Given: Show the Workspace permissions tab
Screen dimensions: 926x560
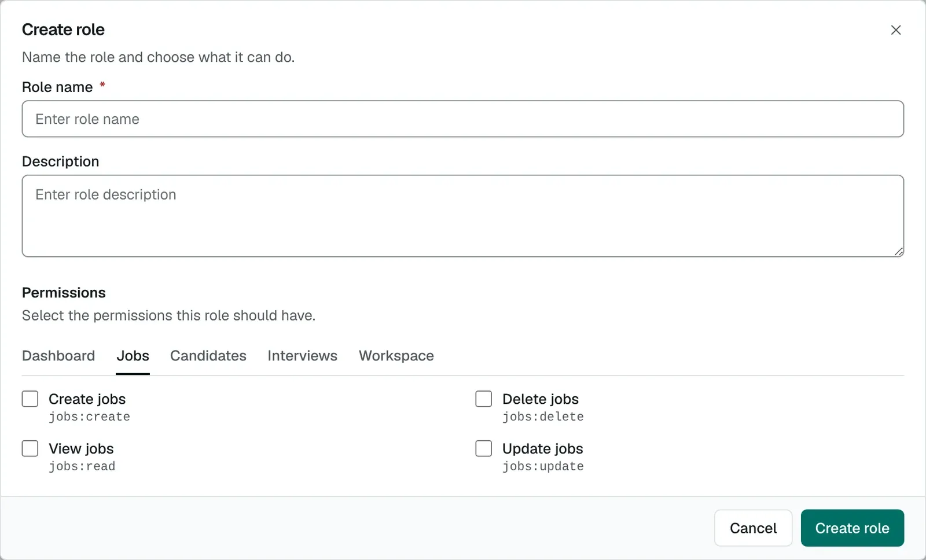Looking at the screenshot, I should click(396, 356).
